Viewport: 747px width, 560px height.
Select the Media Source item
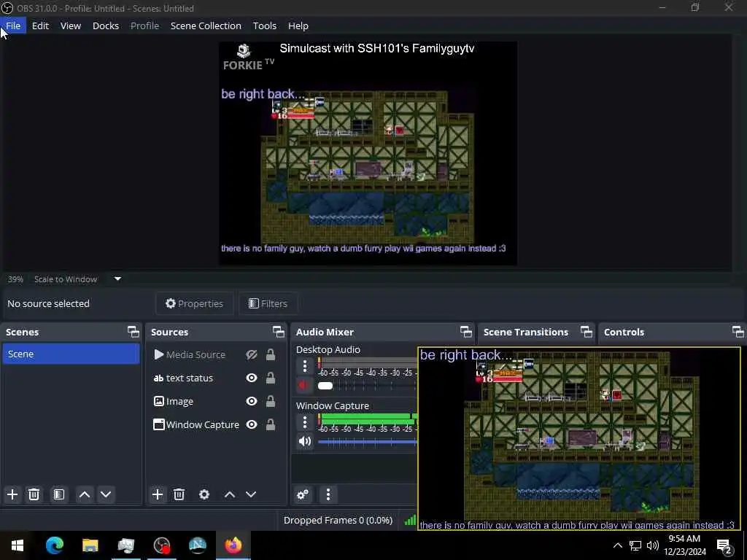[196, 355]
